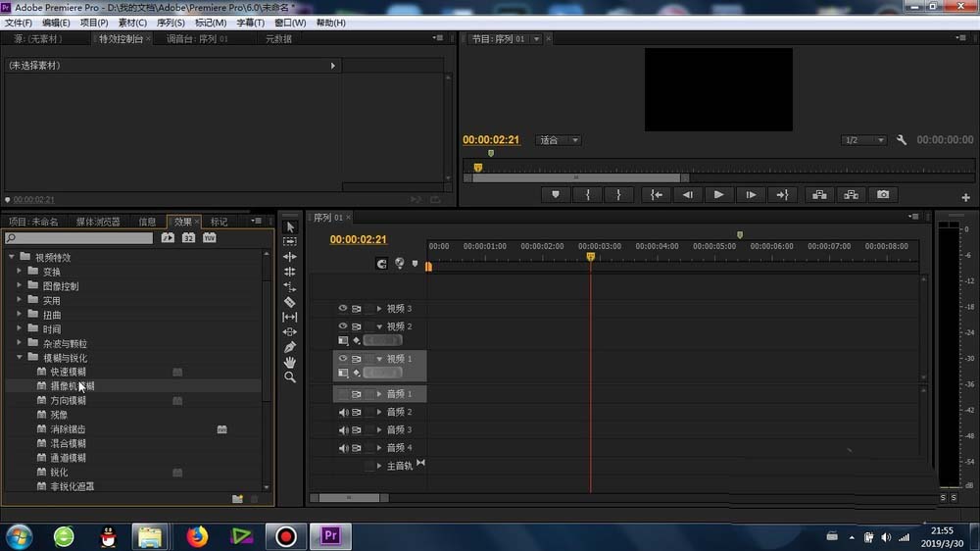Image resolution: width=980 pixels, height=551 pixels.
Task: Open button editor plus icon
Action: point(965,198)
